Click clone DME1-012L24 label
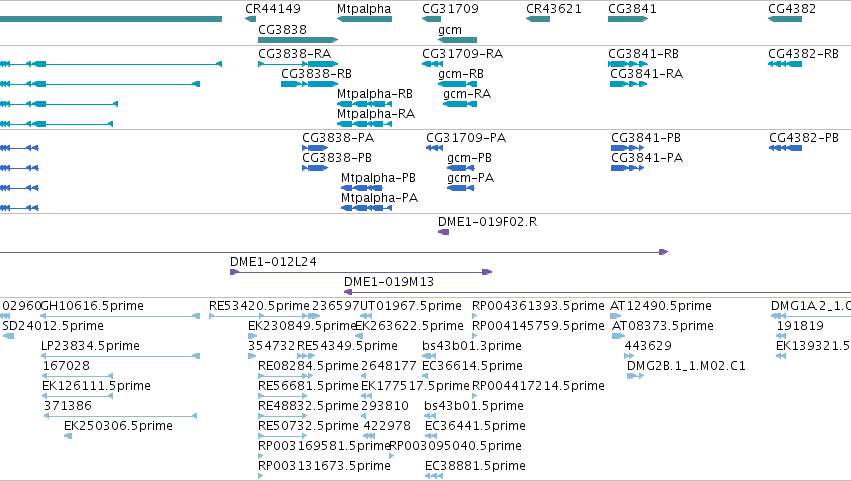The image size is (851, 481). [273, 262]
